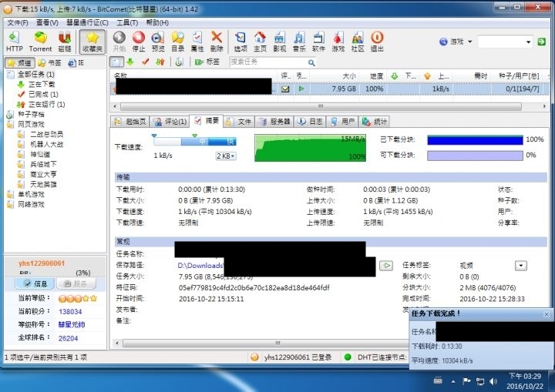
Task: Adjust the 下载速度 speed slider
Action: click(x=195, y=142)
